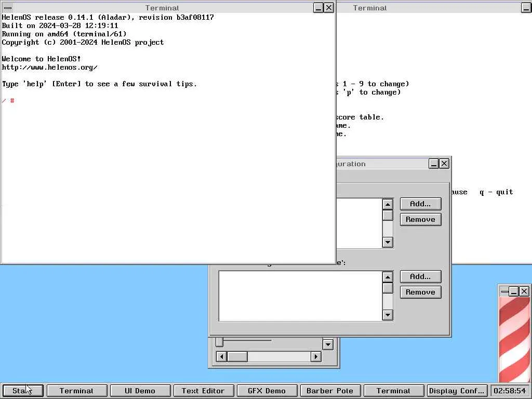Click the front Terminal window title bar

coord(162,8)
